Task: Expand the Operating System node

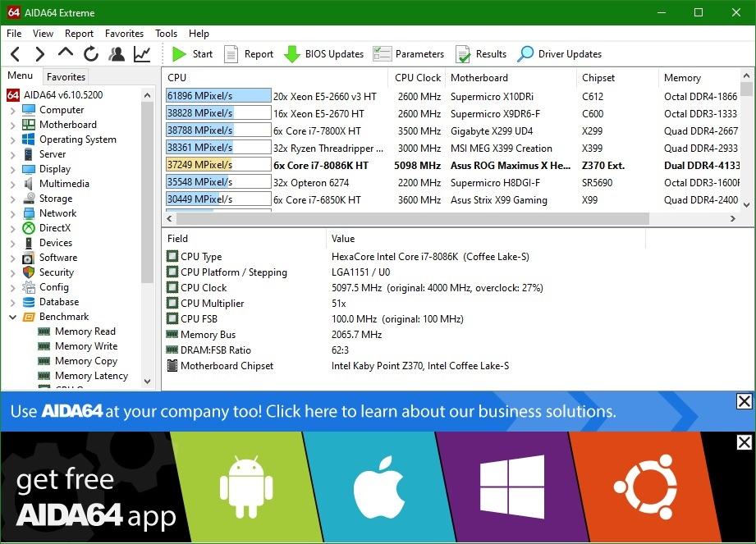Action: click(x=12, y=139)
